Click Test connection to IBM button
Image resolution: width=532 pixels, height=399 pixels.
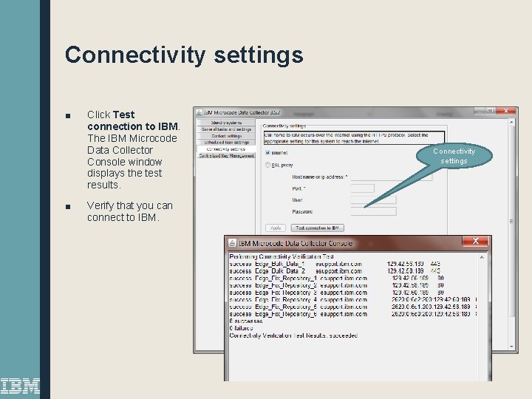coord(318,228)
